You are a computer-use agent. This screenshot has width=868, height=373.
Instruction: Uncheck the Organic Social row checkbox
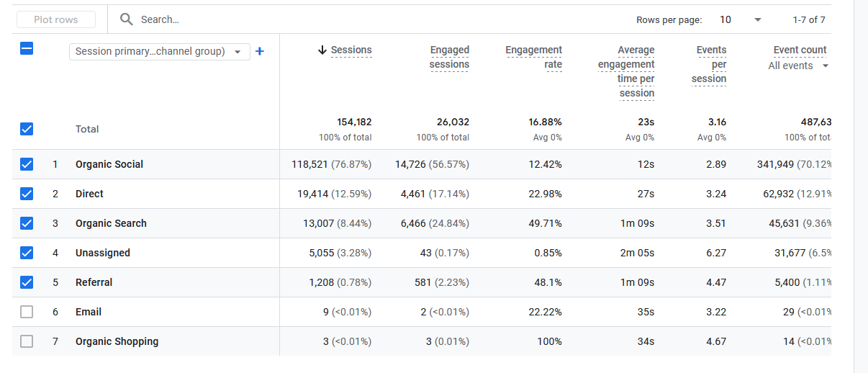coord(27,164)
